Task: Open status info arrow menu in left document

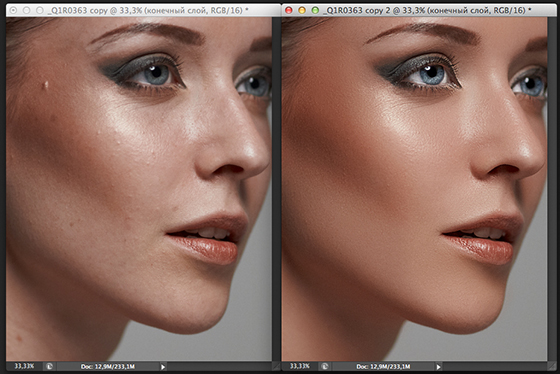Action: (x=163, y=366)
